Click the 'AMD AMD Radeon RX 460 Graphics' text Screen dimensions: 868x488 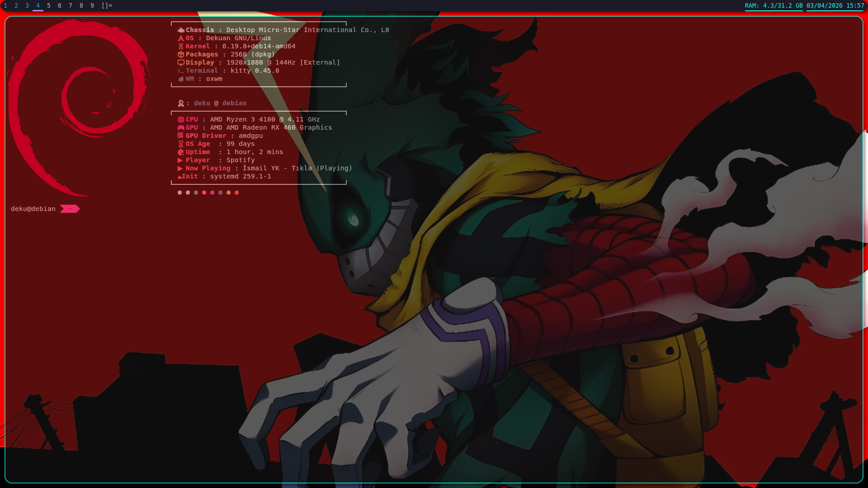271,128
